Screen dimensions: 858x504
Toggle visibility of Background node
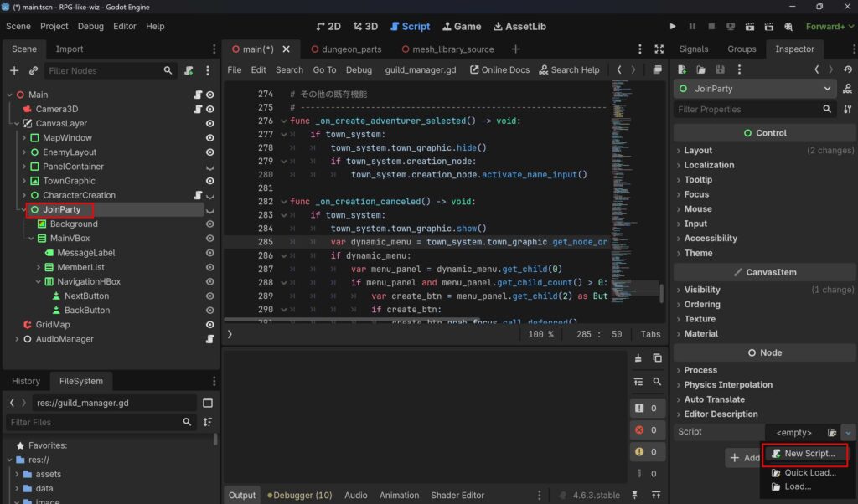tap(209, 224)
